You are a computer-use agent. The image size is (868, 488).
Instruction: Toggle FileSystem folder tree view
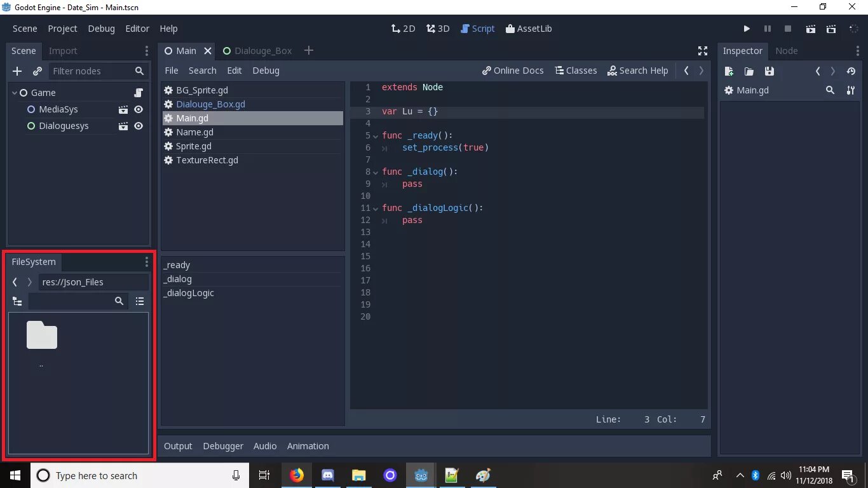pos(17,301)
